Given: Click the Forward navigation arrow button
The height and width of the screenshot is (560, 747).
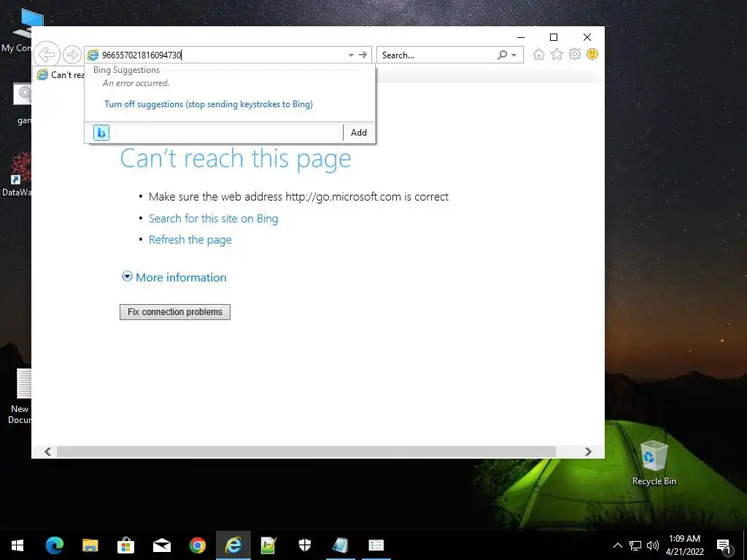Looking at the screenshot, I should pos(72,55).
